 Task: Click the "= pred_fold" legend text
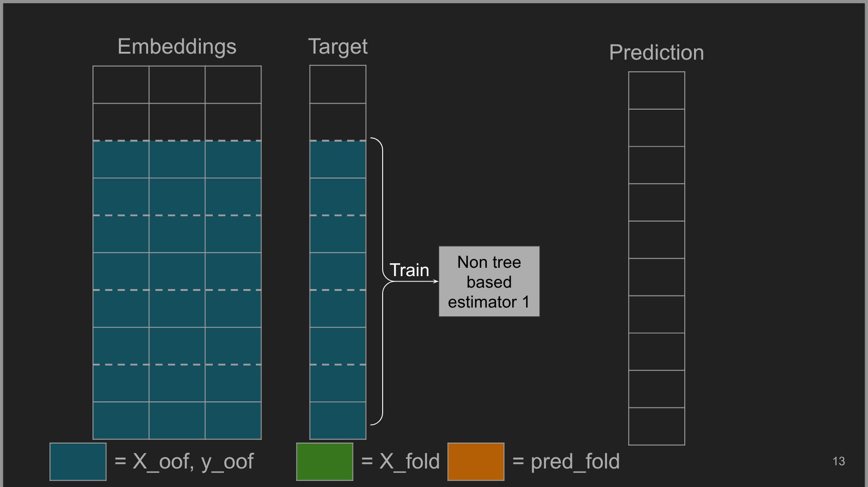[x=566, y=462]
